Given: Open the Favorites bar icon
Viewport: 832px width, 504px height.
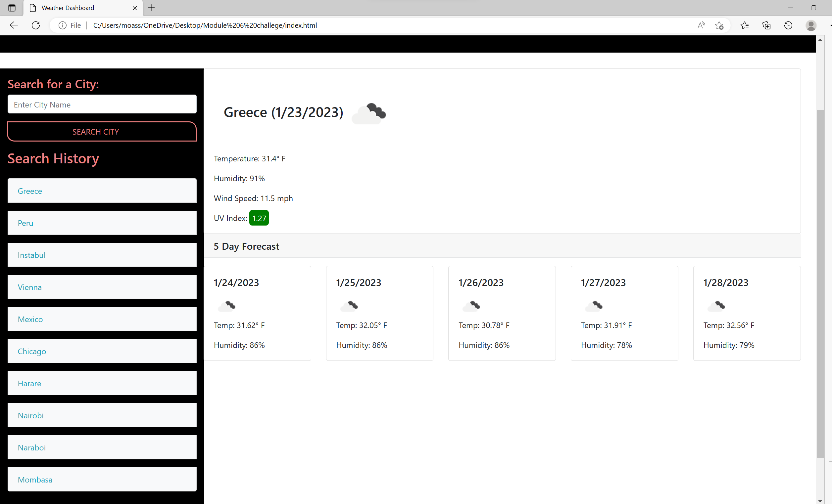Looking at the screenshot, I should pos(745,25).
